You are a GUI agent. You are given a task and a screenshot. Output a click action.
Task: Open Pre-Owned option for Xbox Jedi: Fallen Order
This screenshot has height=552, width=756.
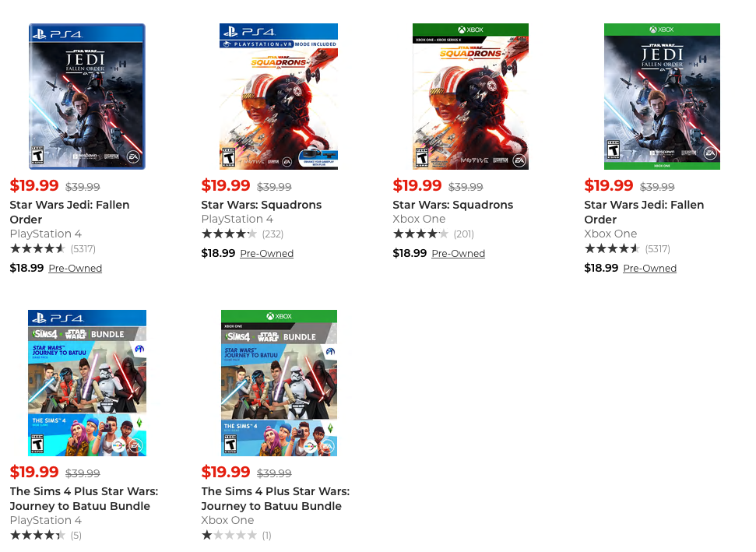pyautogui.click(x=649, y=269)
